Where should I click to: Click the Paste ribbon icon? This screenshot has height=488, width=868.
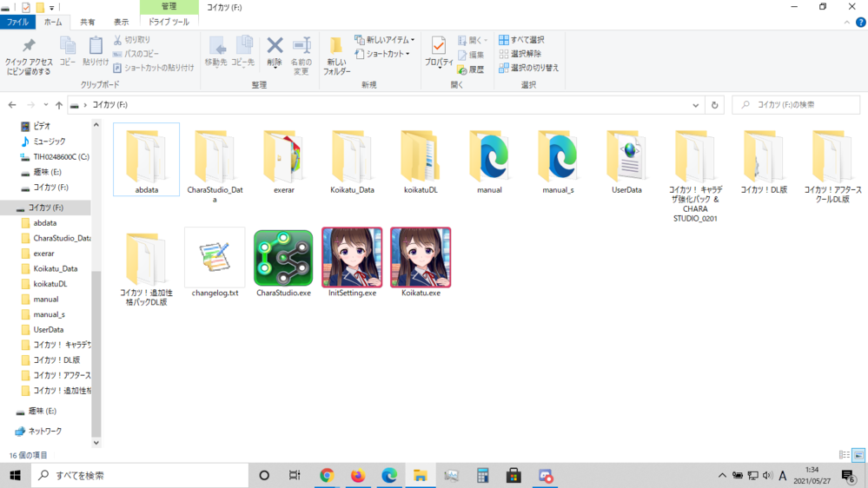96,45
